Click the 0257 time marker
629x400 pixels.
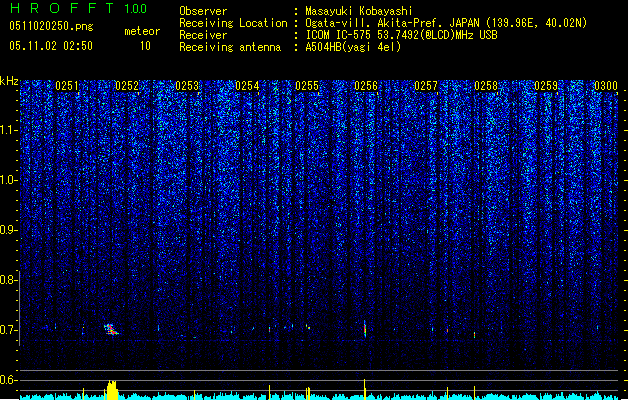pyautogui.click(x=426, y=86)
